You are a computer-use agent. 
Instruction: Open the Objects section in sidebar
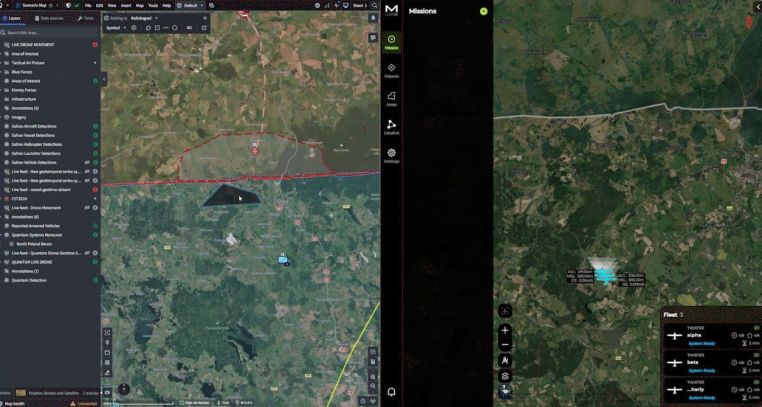tap(391, 70)
